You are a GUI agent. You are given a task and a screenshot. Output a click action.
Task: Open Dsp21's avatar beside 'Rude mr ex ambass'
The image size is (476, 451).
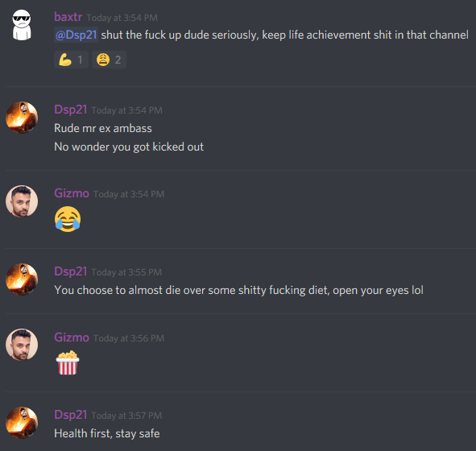tap(22, 118)
